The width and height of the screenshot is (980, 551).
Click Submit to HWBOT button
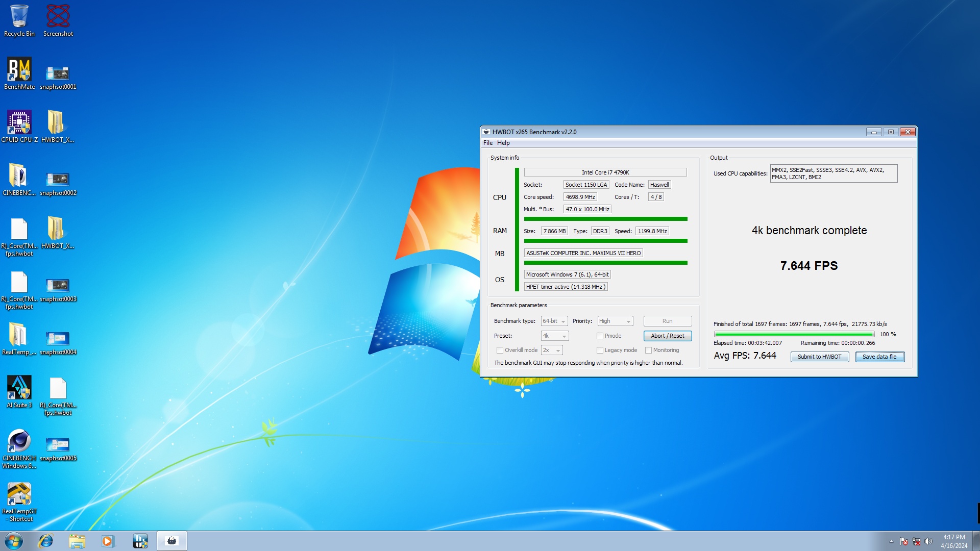[x=820, y=357]
